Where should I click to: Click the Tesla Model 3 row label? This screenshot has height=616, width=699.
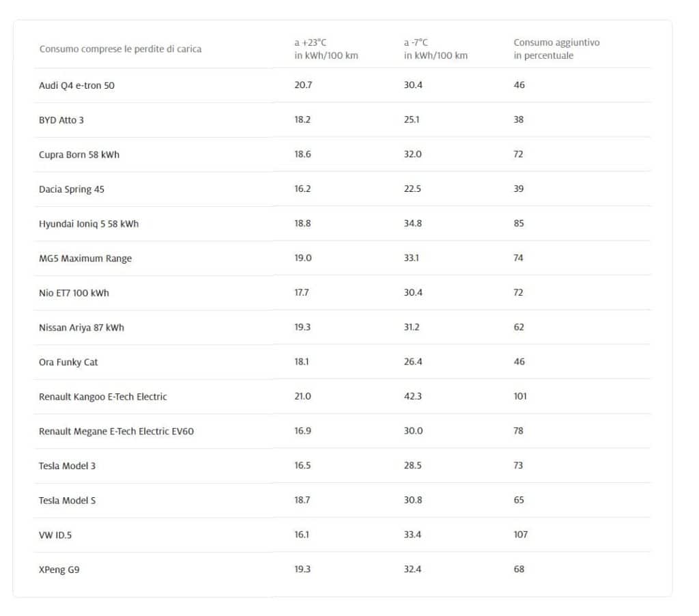pos(68,466)
